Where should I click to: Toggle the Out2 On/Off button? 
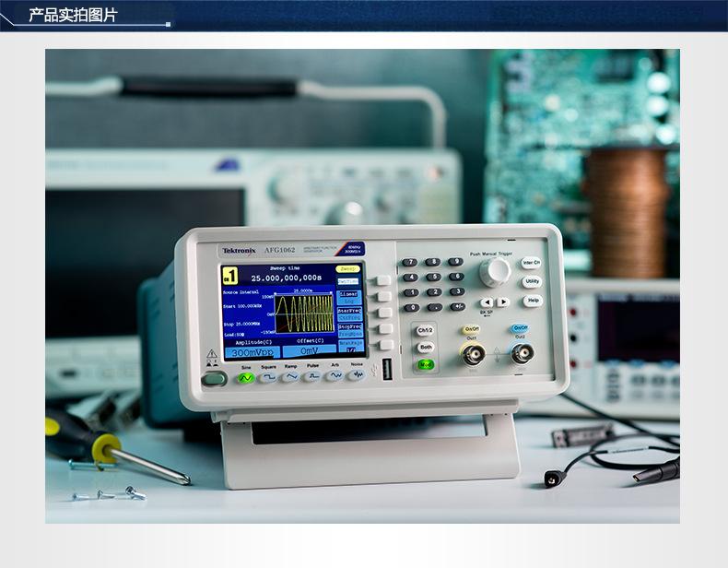[x=521, y=328]
